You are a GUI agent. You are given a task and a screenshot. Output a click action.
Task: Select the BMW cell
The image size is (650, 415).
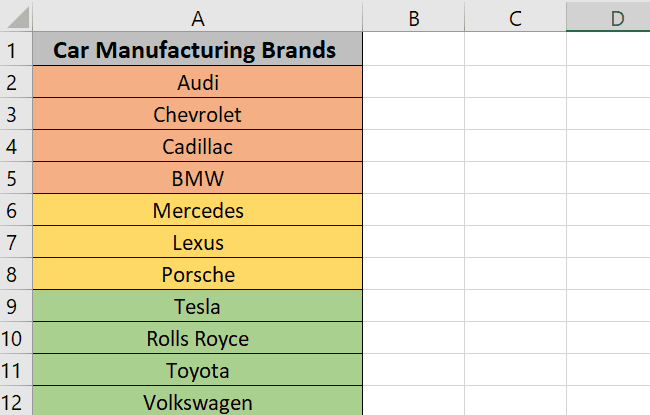pyautogui.click(x=198, y=178)
